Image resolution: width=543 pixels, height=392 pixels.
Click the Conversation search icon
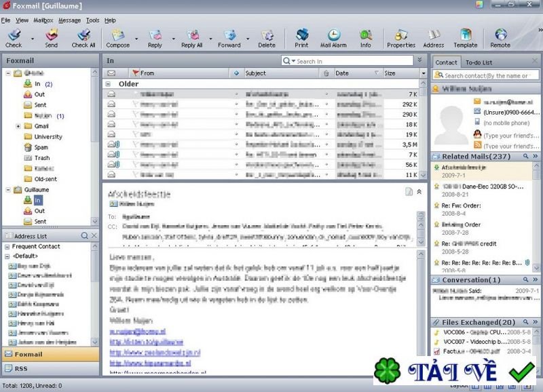[525, 279]
